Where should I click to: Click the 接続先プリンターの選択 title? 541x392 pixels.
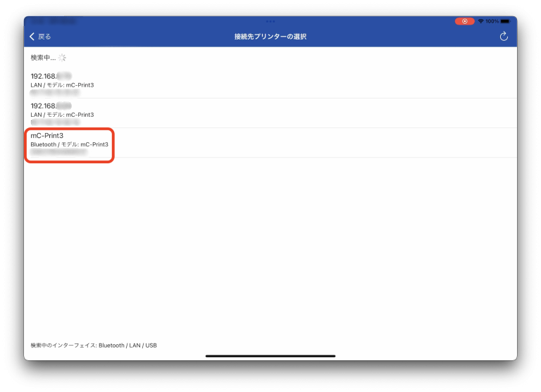pyautogui.click(x=270, y=37)
